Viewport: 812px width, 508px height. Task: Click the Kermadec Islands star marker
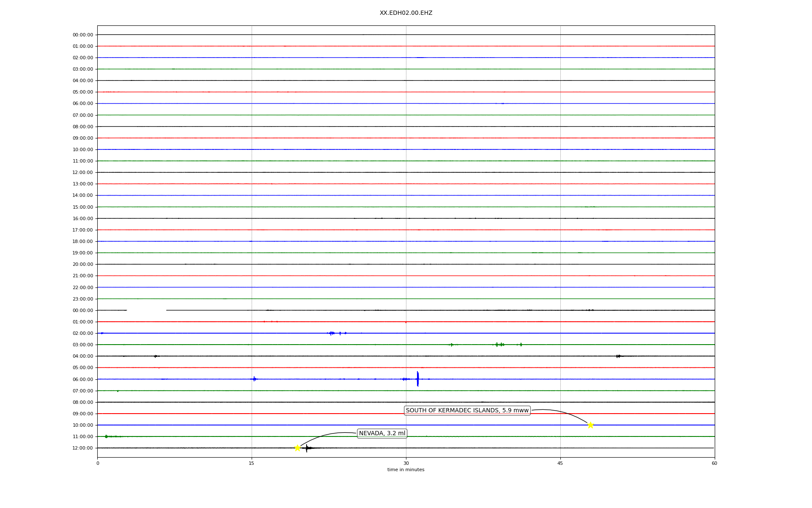coord(590,425)
